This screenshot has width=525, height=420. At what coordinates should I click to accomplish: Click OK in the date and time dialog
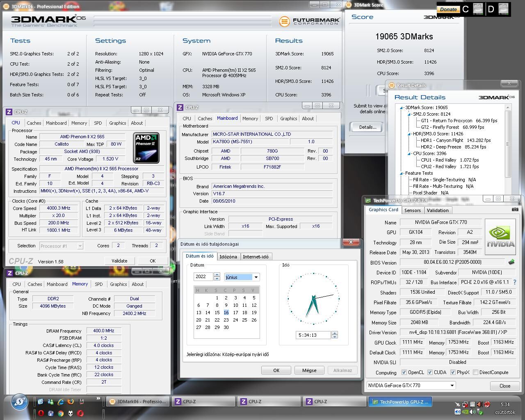click(x=276, y=370)
